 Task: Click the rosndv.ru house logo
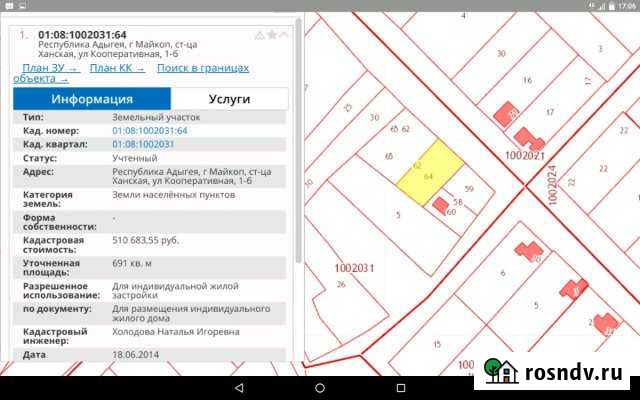(495, 371)
